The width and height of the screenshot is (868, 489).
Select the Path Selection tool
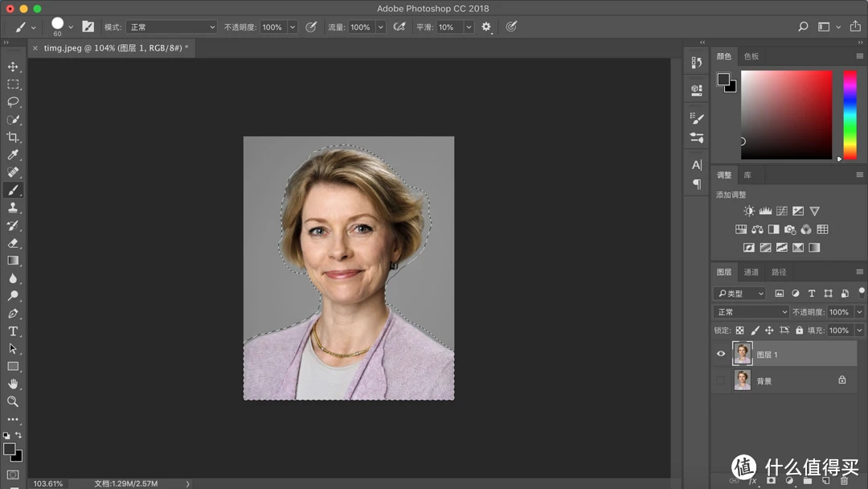[13, 349]
